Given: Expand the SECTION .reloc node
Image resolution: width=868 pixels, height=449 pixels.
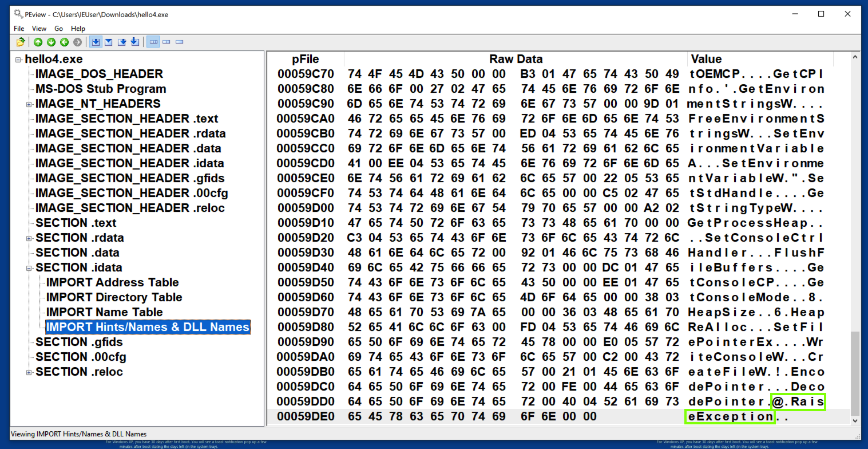Looking at the screenshot, I should [29, 372].
